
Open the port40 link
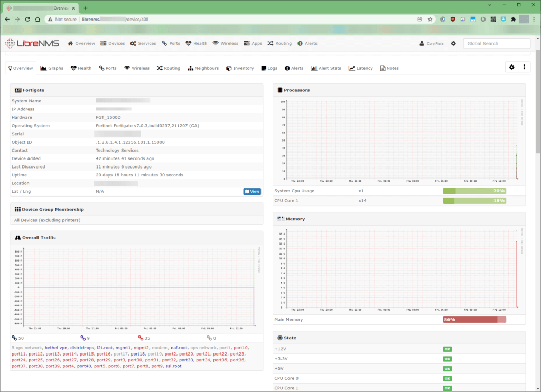pyautogui.click(x=84, y=366)
